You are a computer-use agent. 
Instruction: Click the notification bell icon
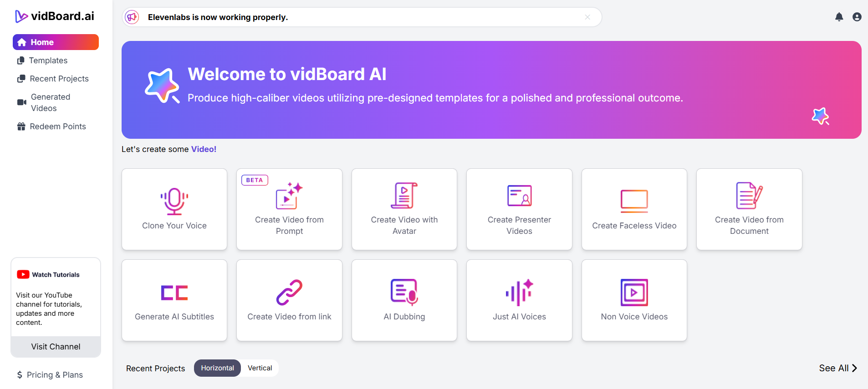tap(839, 17)
